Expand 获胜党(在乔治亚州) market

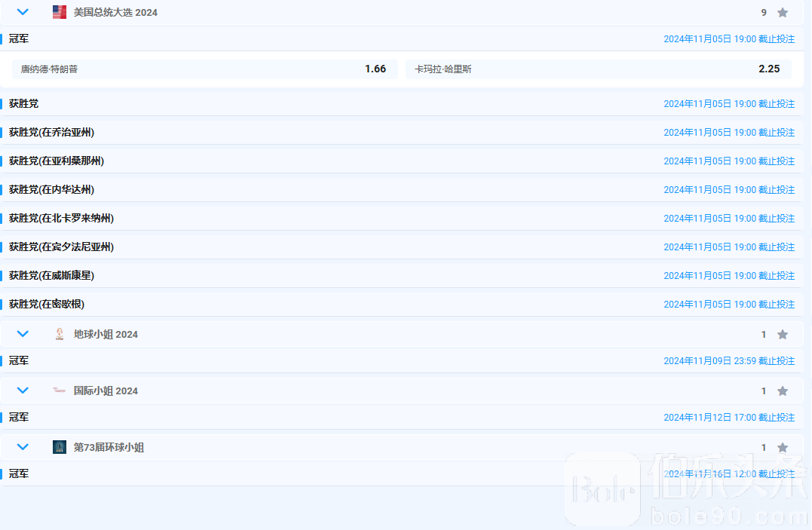point(402,133)
